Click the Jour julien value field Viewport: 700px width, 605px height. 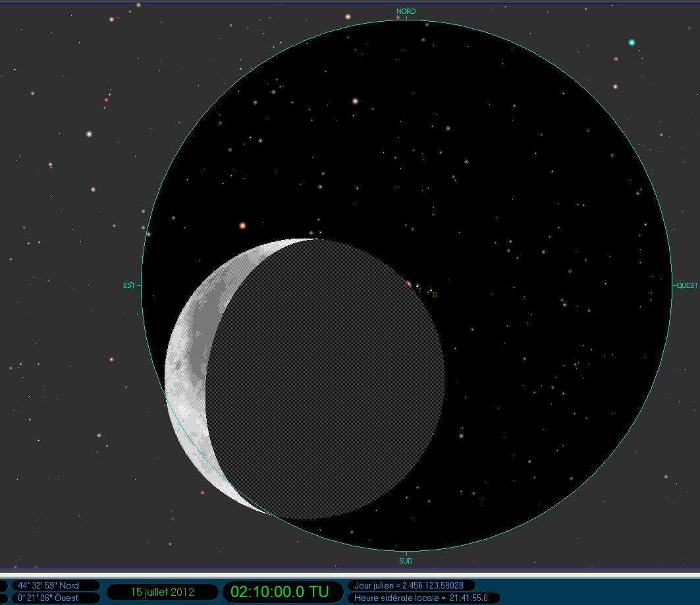coord(411,585)
